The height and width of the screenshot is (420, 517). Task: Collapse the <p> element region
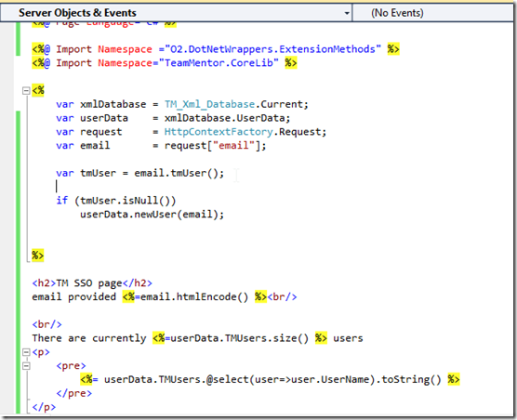(x=26, y=352)
